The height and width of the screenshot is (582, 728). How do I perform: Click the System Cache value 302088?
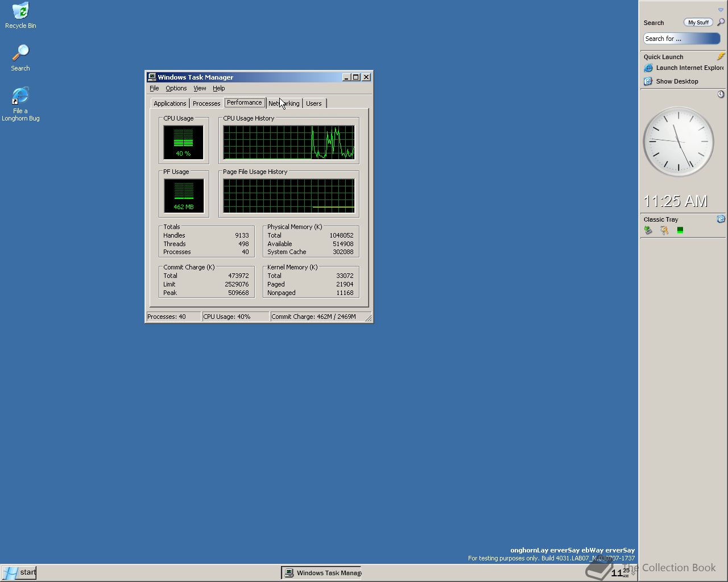(343, 252)
